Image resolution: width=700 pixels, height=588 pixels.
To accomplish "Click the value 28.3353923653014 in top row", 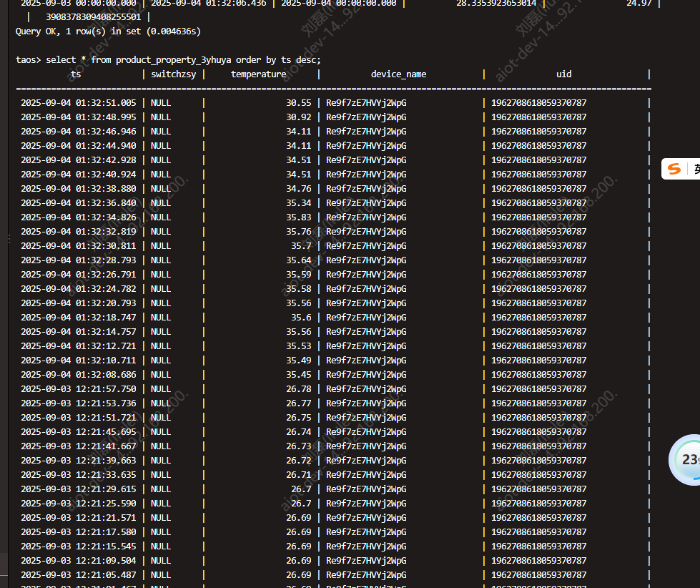I will coord(496,4).
